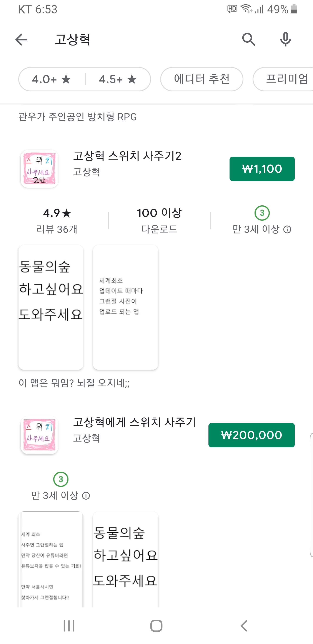The width and height of the screenshot is (313, 644).
Task: Select the 프리미엄 filter chip
Action: [285, 79]
